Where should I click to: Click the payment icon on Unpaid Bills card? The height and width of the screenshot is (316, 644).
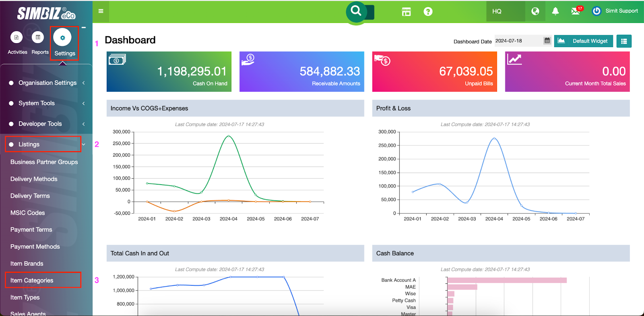[382, 60]
